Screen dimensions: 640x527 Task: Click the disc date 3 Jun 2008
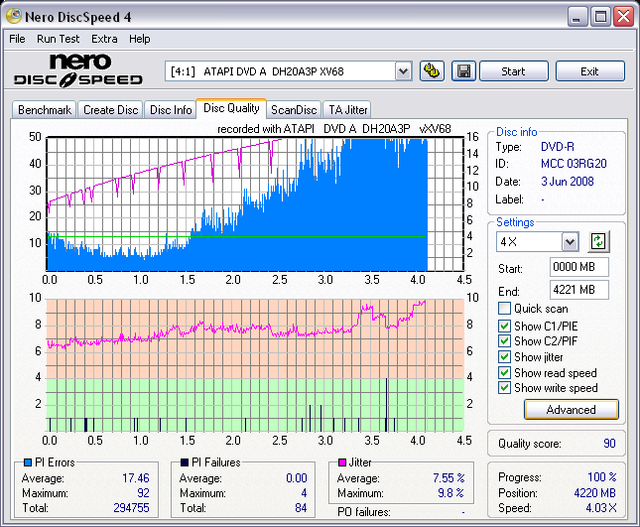[567, 181]
